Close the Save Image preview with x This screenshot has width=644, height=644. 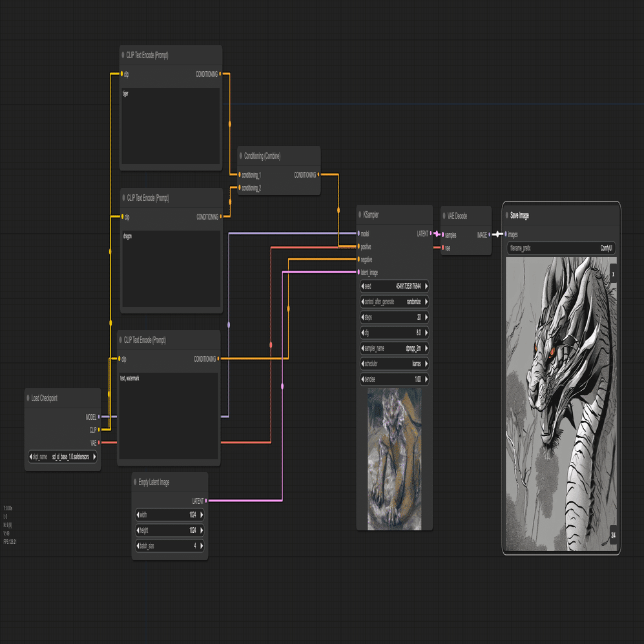pyautogui.click(x=613, y=274)
